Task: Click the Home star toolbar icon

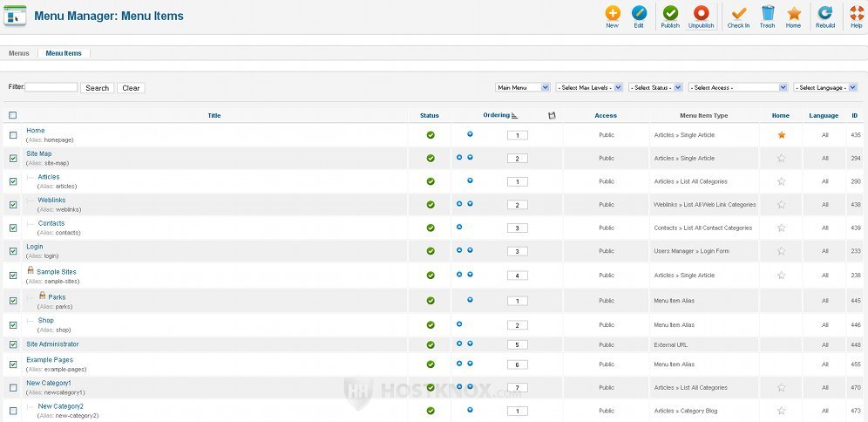Action: tap(793, 17)
